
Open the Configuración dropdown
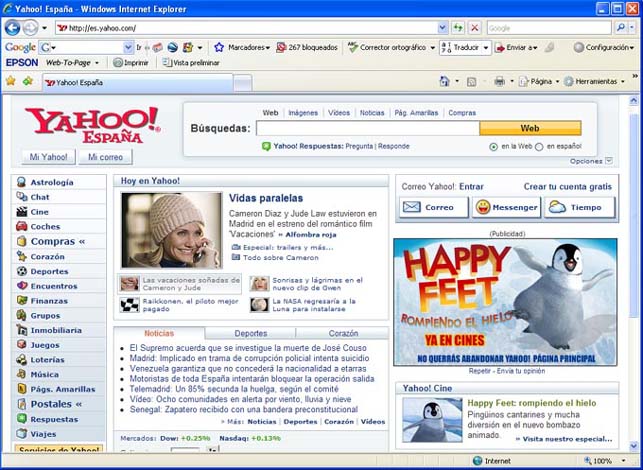(x=632, y=48)
